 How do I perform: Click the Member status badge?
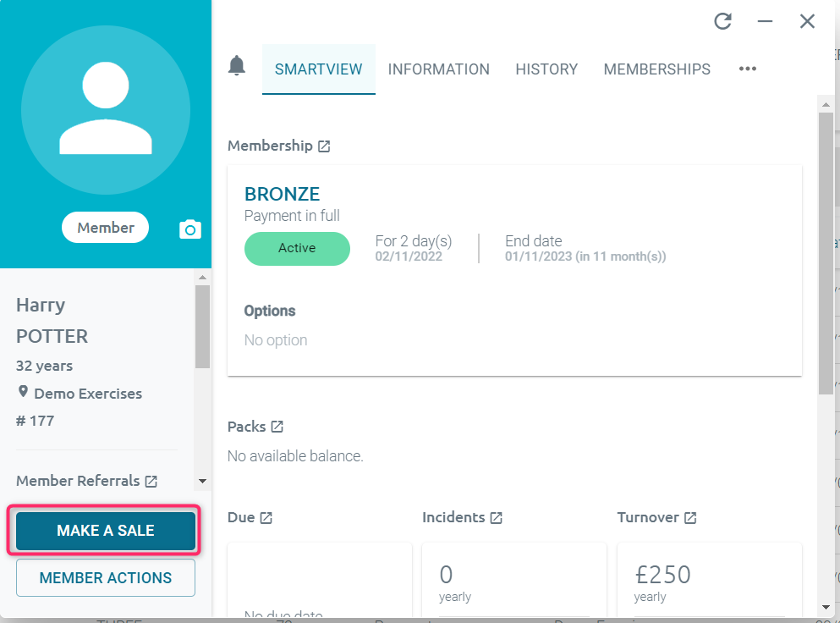coord(106,228)
